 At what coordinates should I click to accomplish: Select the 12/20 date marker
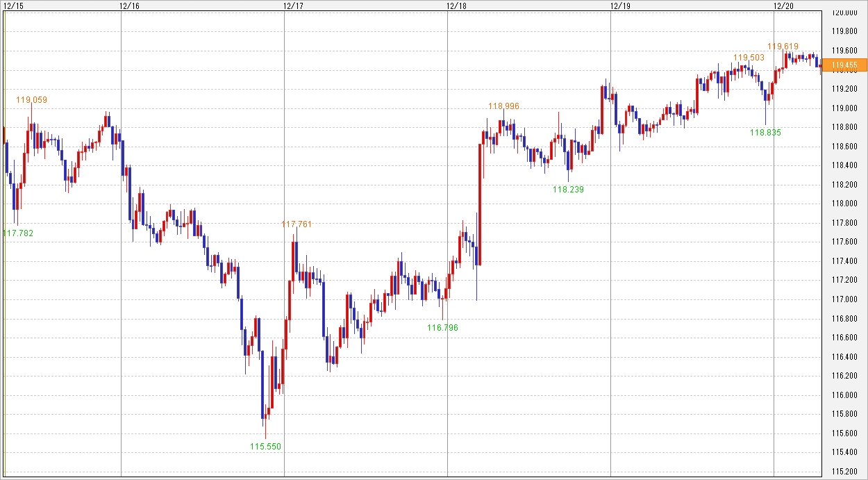(x=783, y=6)
